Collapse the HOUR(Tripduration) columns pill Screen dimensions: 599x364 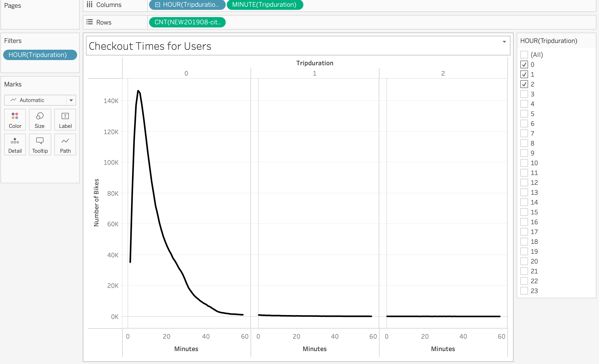coord(158,5)
